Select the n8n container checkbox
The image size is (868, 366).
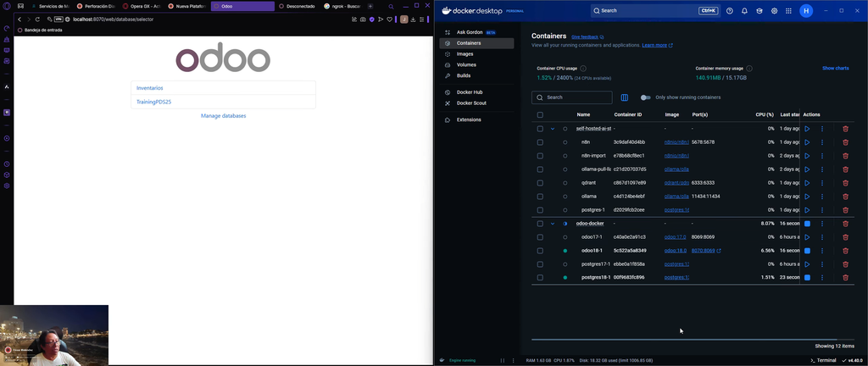tap(540, 142)
